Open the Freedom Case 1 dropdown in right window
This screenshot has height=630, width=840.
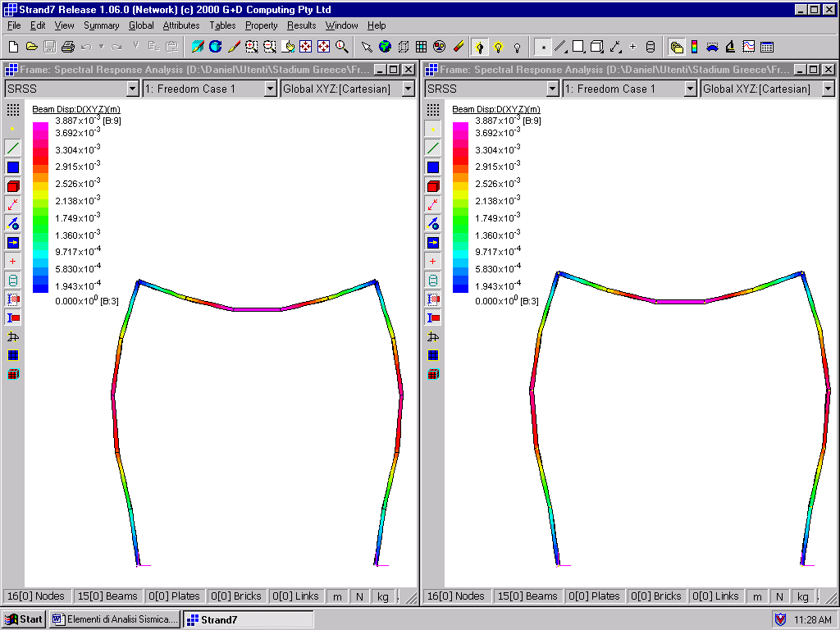[690, 89]
